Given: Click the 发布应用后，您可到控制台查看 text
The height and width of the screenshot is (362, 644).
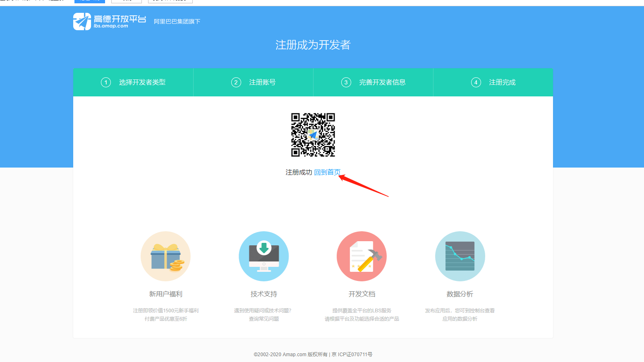Looking at the screenshot, I should click(460, 310).
